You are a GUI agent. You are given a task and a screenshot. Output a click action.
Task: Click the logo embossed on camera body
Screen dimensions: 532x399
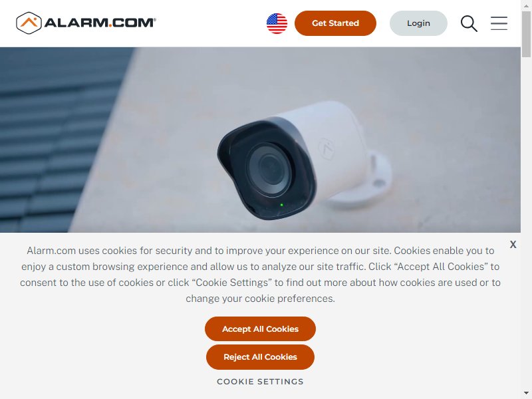point(327,148)
